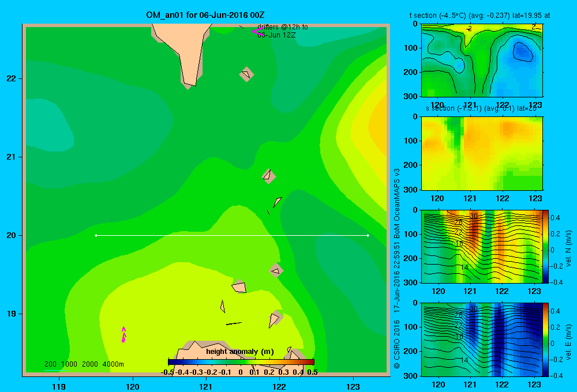
Task: Click the vel. N color bar
Action: tap(545, 246)
